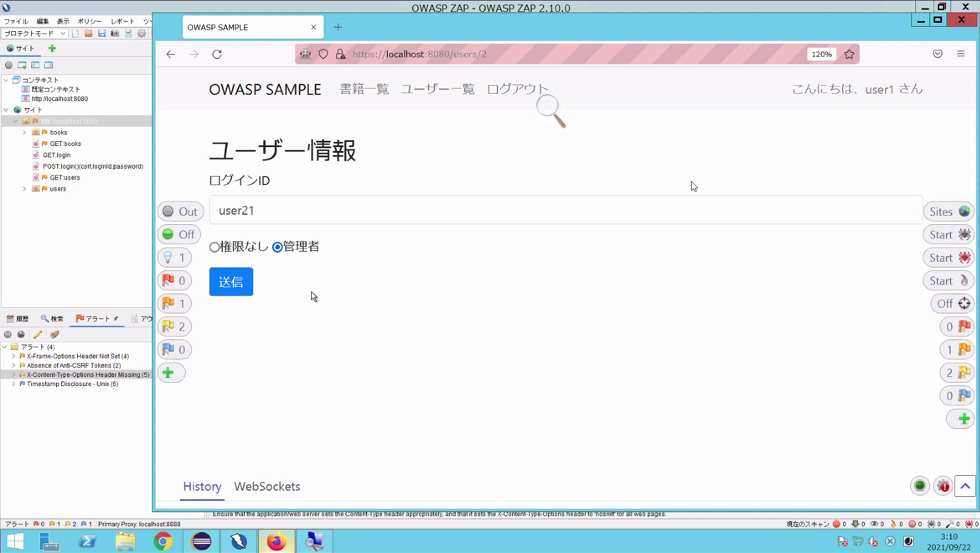Click the green plus beside the サイト tab
980x553 pixels.
(52, 48)
